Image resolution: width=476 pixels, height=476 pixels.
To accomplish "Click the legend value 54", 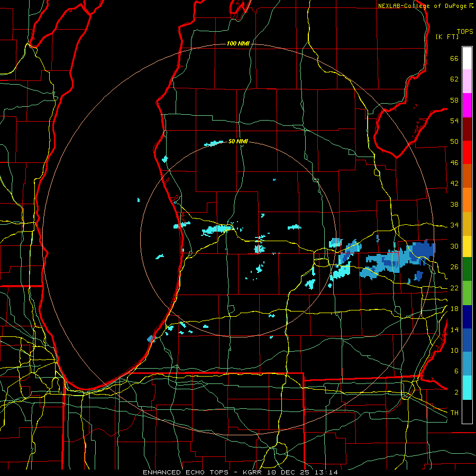I will (454, 121).
